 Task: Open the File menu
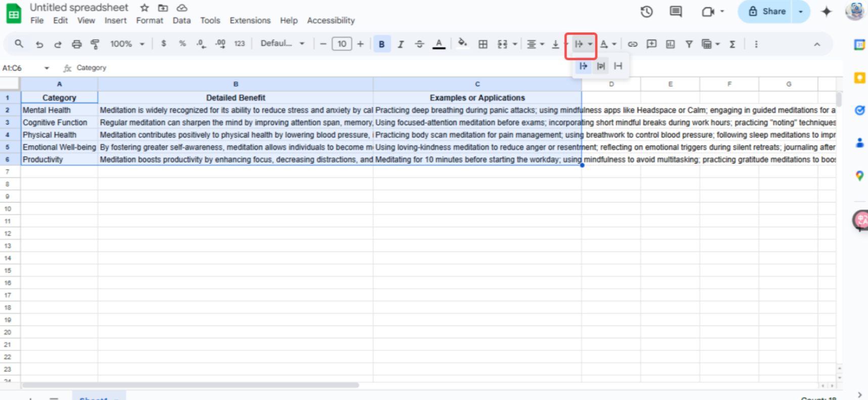[x=37, y=21]
